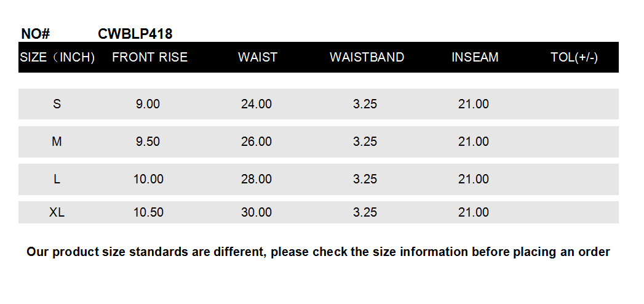This screenshot has width=644, height=304.
Task: Select the 10.50 front rise value
Action: (x=148, y=212)
